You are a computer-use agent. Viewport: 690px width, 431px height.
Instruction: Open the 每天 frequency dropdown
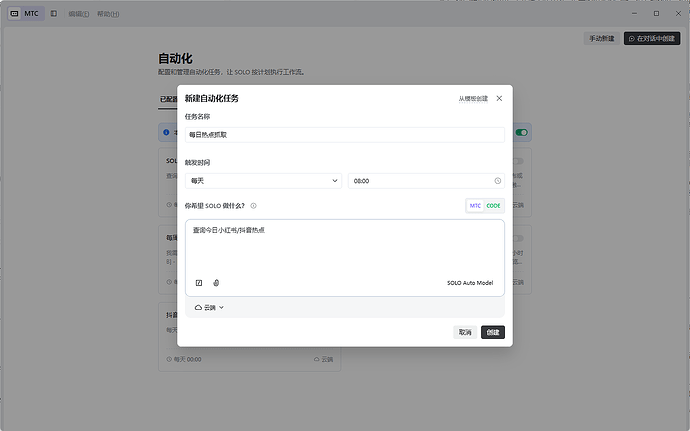pyautogui.click(x=264, y=181)
